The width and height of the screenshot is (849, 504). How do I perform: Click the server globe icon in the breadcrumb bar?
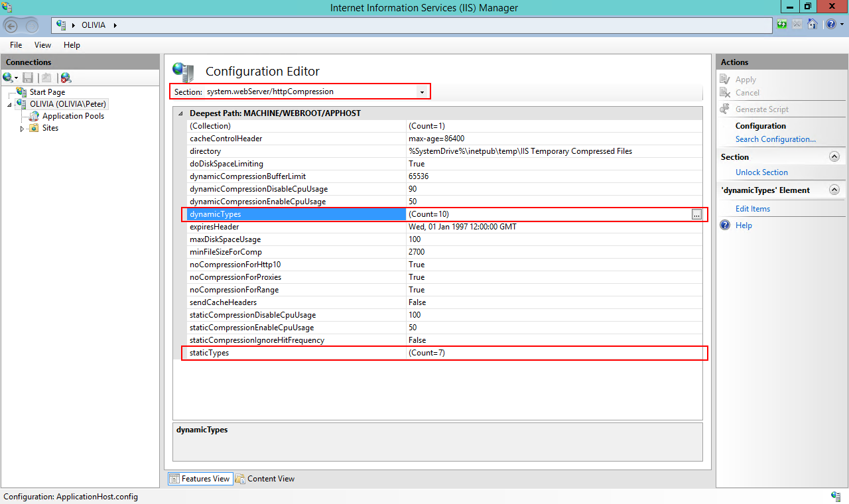coord(62,25)
